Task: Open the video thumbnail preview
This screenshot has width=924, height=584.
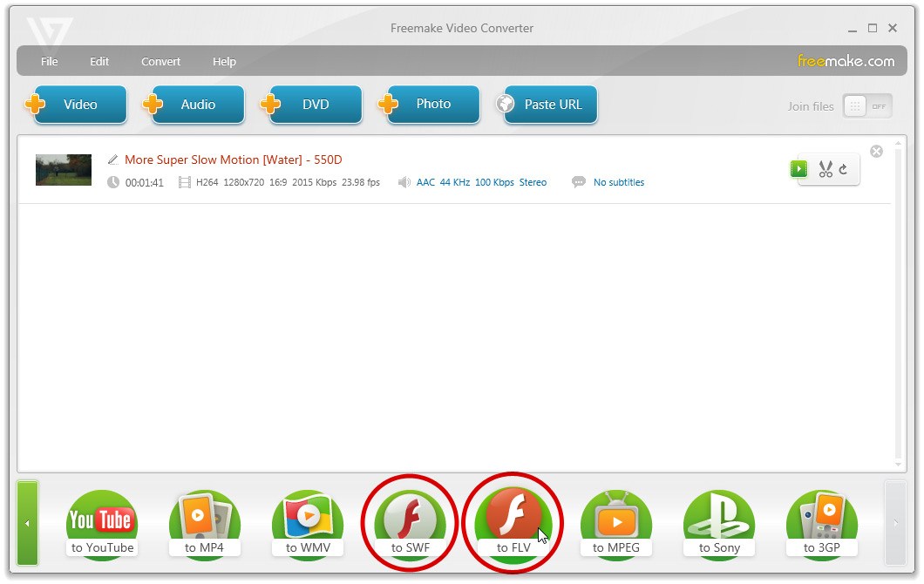Action: click(64, 170)
